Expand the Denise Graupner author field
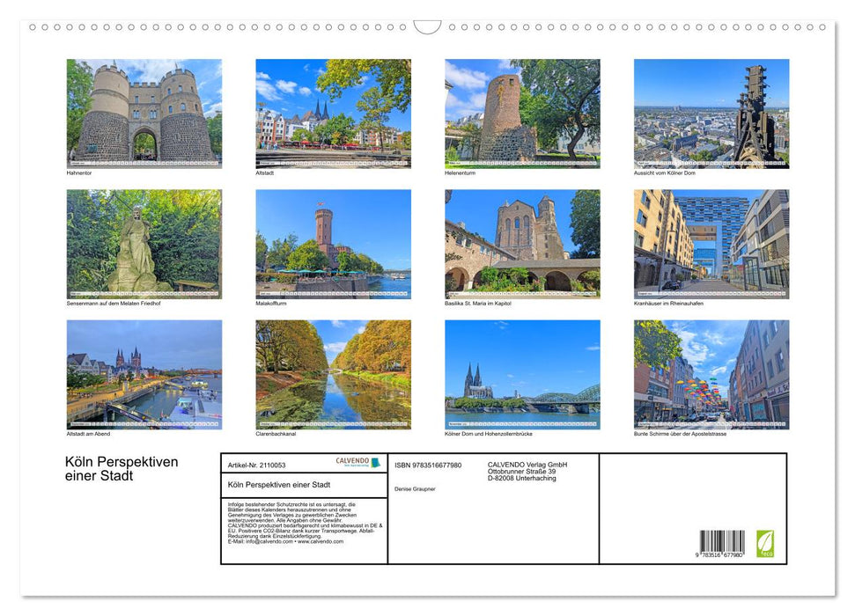This screenshot has width=855, height=616. click(416, 488)
